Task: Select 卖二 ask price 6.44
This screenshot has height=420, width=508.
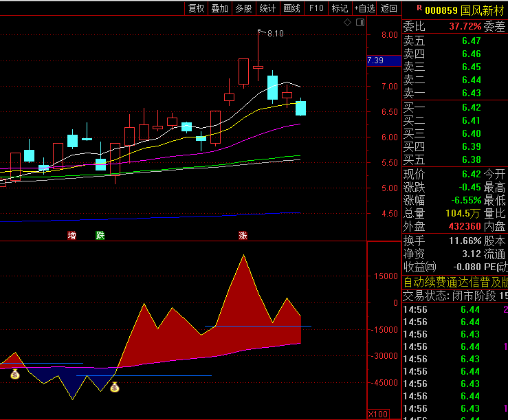Action: coord(472,80)
